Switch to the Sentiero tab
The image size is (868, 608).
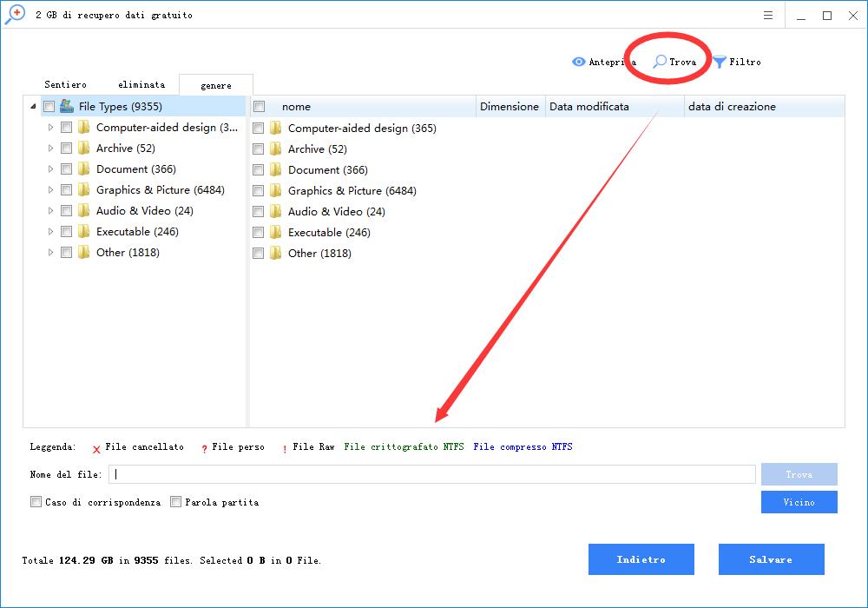click(x=65, y=84)
